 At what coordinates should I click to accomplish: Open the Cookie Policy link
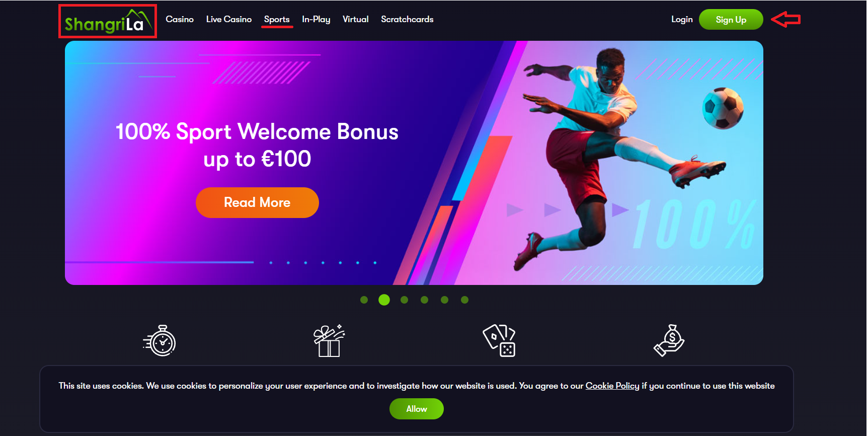click(x=612, y=386)
